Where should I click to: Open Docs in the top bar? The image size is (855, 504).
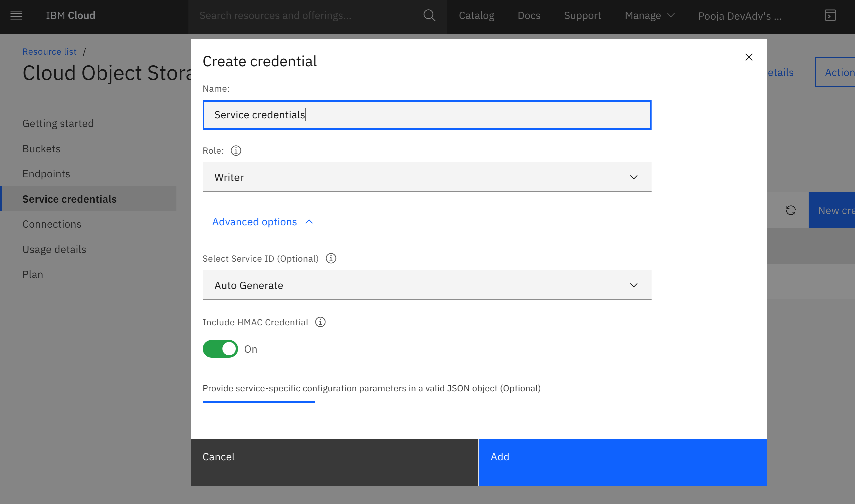[529, 15]
